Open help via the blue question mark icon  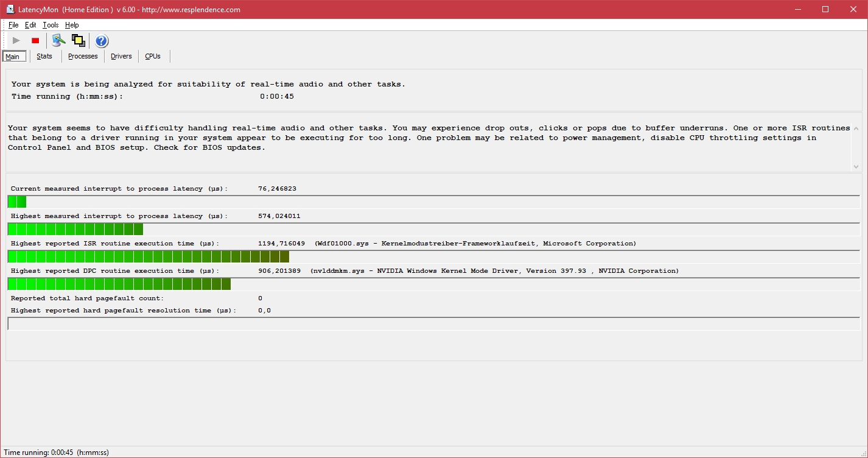[x=102, y=41]
